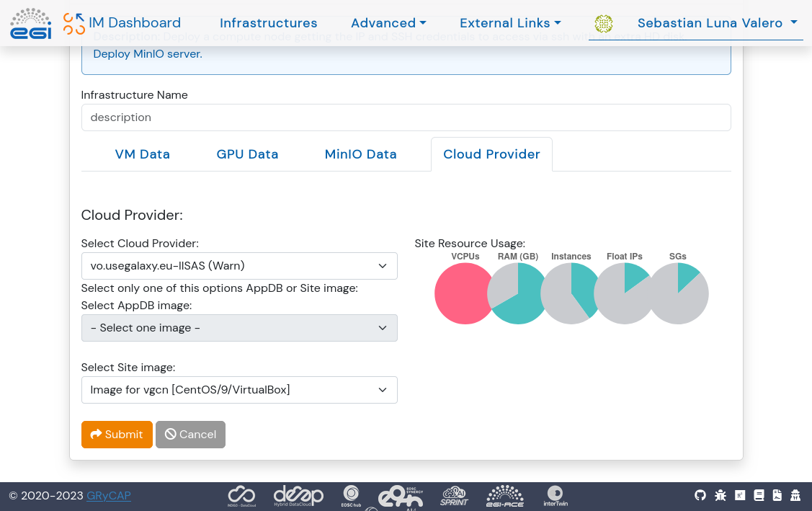Expand the Advanced menu
812x511 pixels.
388,23
